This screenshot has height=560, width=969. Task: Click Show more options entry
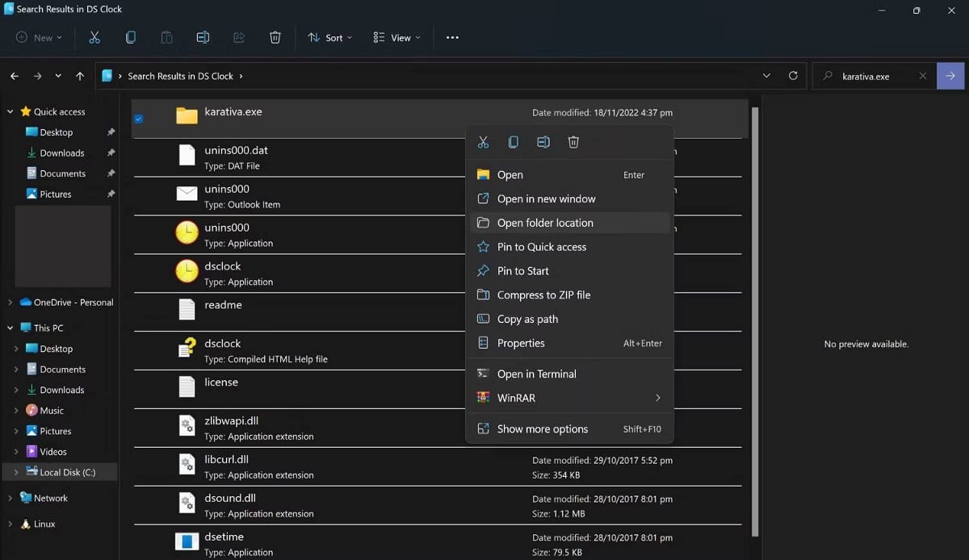point(542,429)
